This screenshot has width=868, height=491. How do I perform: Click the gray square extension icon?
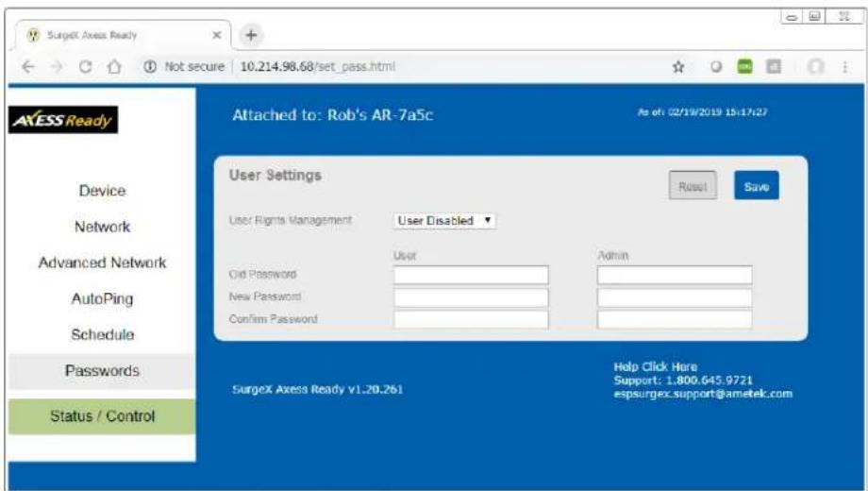[x=774, y=66]
